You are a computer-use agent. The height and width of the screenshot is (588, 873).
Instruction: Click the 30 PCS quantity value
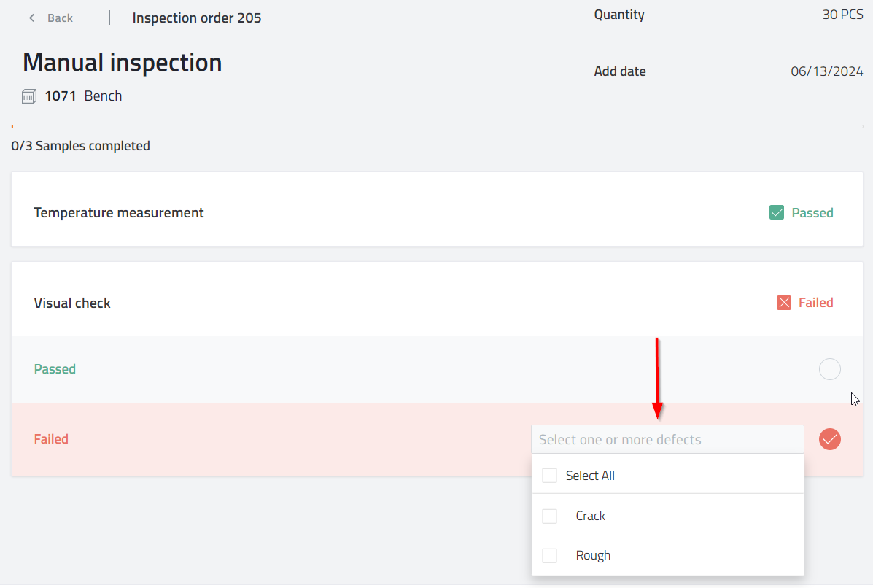(842, 15)
